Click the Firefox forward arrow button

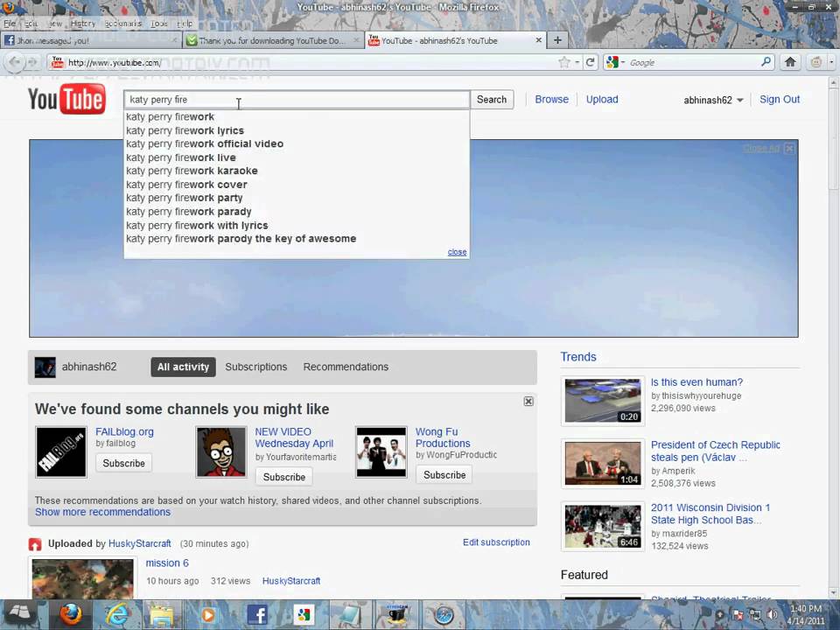pos(32,63)
